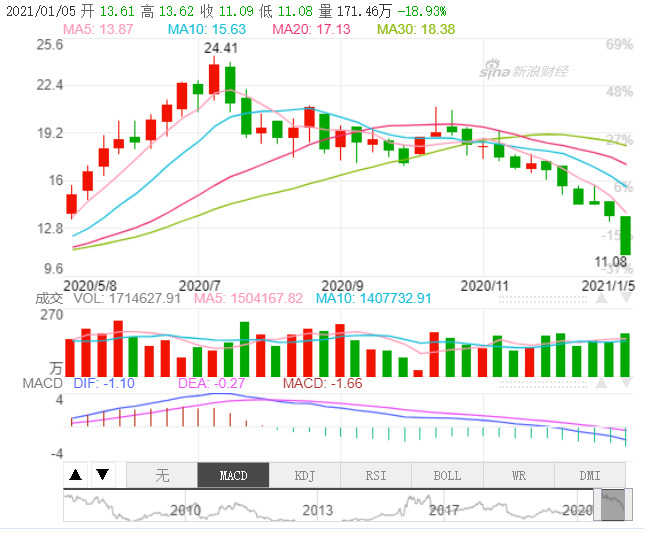The height and width of the screenshot is (538, 645).
Task: Click the 11.08 low price label
Action: pos(610,262)
